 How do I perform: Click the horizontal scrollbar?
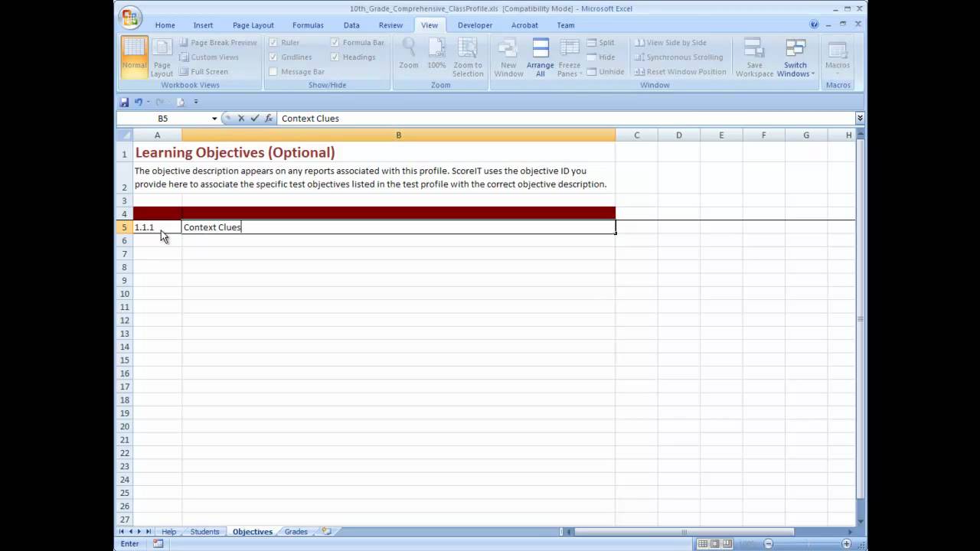point(684,532)
